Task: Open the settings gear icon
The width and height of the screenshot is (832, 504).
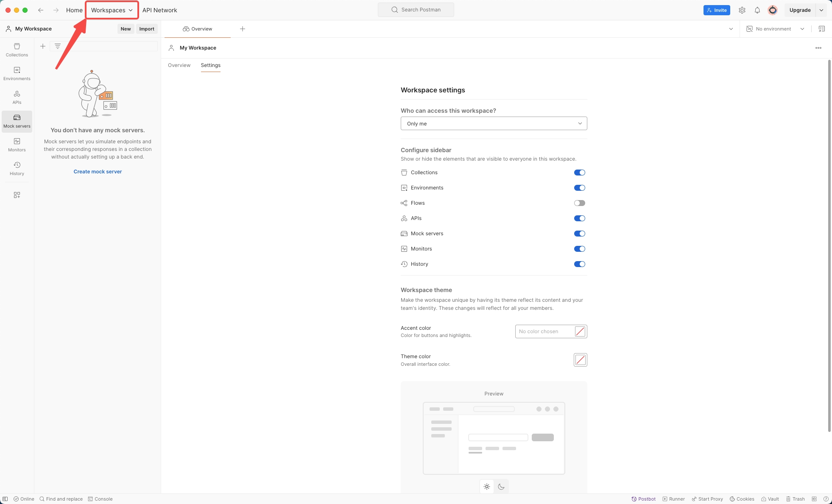Action: (742, 10)
